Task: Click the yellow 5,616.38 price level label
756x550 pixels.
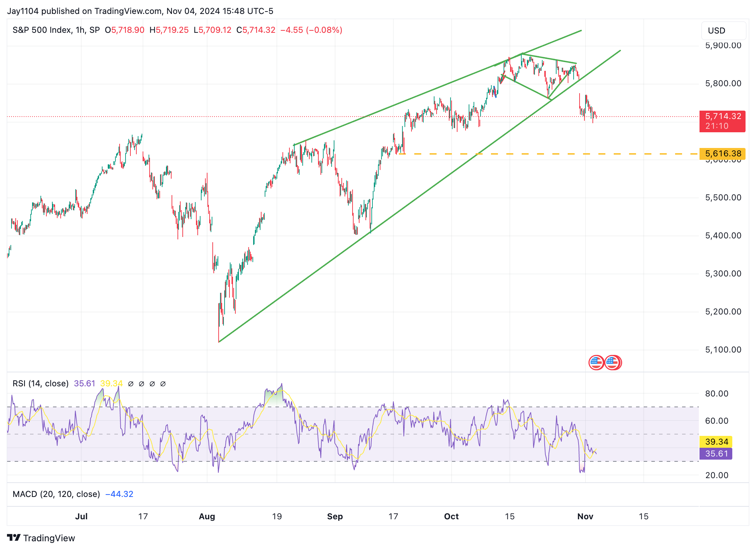Action: (723, 154)
